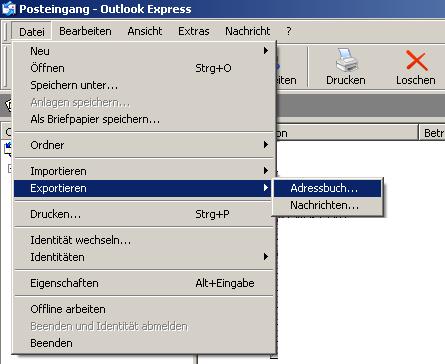445x364 pixels.
Task: Click the red X Löschen icon
Action: pyautogui.click(x=416, y=60)
